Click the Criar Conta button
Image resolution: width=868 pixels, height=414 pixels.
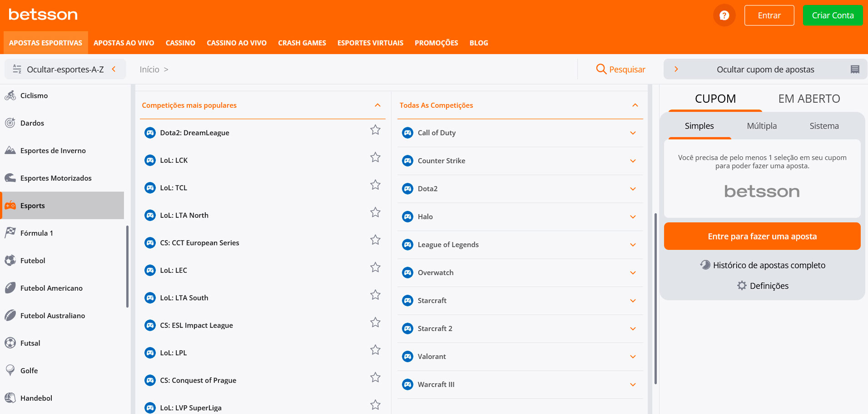(x=833, y=15)
